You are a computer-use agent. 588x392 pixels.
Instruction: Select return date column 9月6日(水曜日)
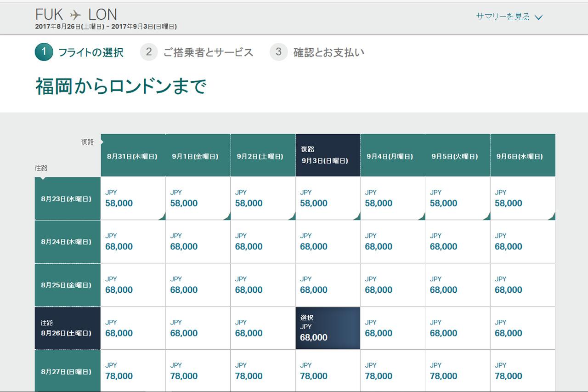tap(523, 155)
